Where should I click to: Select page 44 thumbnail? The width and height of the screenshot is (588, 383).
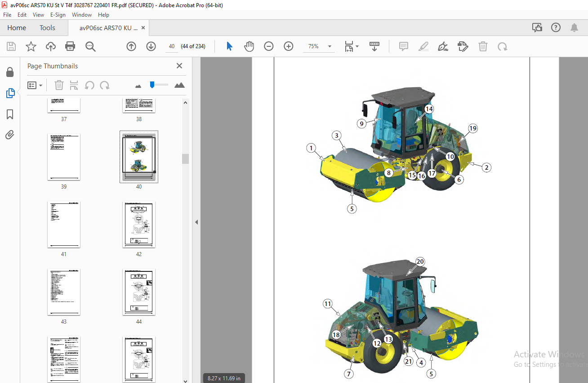(x=139, y=292)
